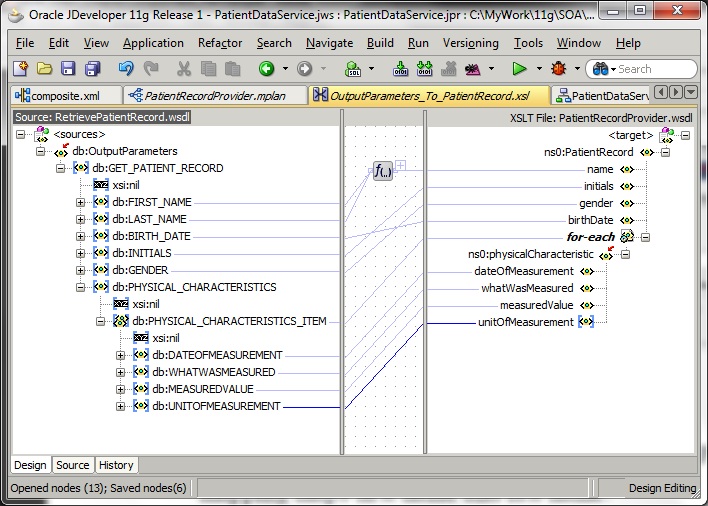
Task: Select the birthDate target element
Action: point(591,220)
